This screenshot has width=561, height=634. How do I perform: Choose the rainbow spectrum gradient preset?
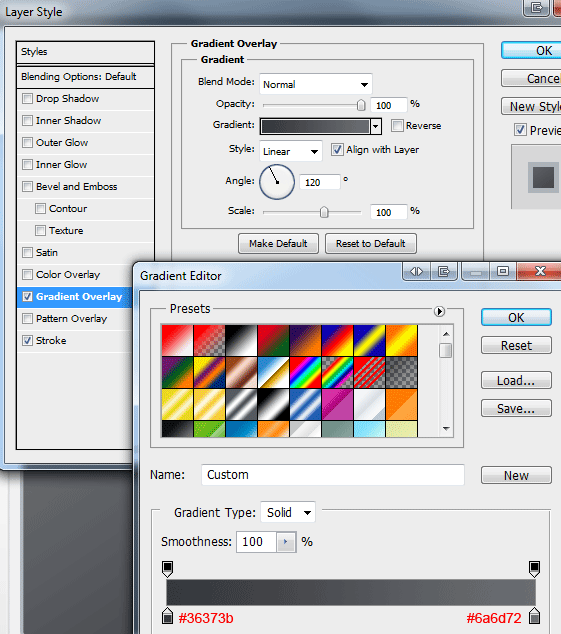pyautogui.click(x=305, y=372)
